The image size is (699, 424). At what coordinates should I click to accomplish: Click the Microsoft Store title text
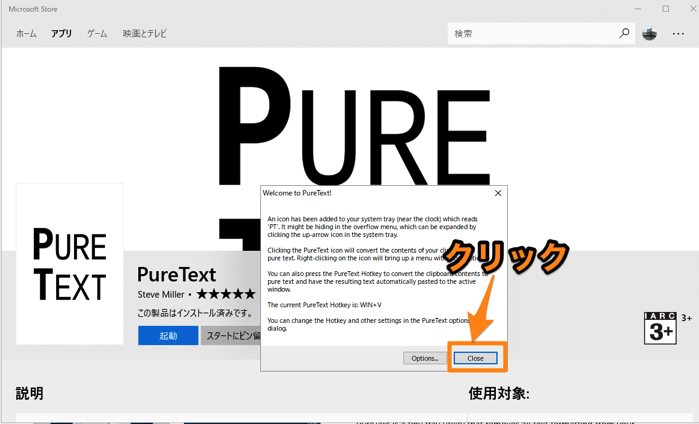[33, 9]
